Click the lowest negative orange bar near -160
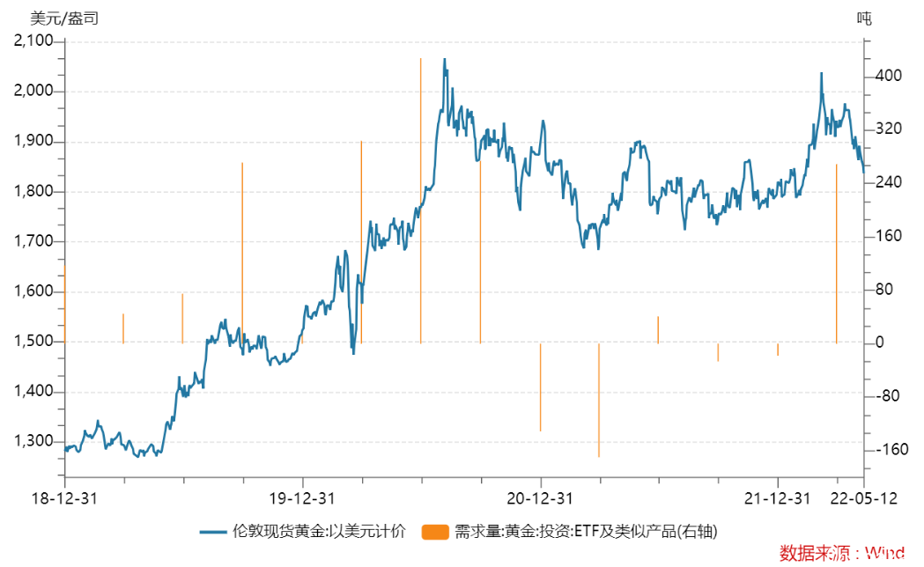Image resolution: width=924 pixels, height=567 pixels. click(599, 400)
